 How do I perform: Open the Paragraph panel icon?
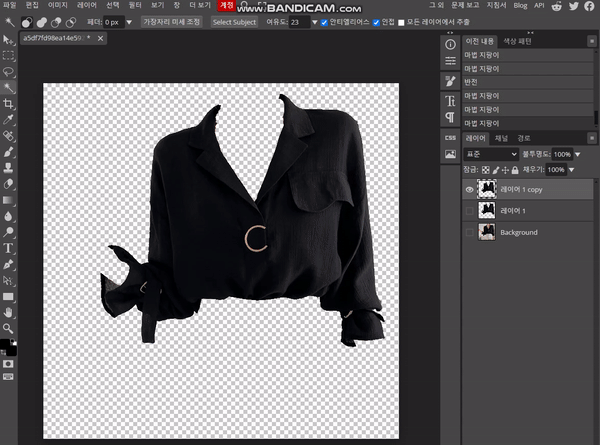click(x=450, y=118)
